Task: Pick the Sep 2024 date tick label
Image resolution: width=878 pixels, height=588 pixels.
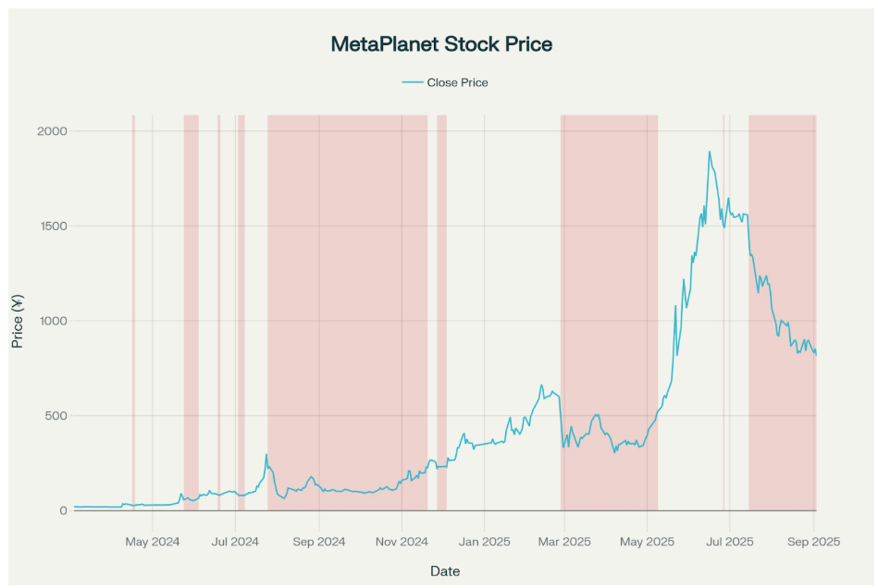Action: point(318,542)
